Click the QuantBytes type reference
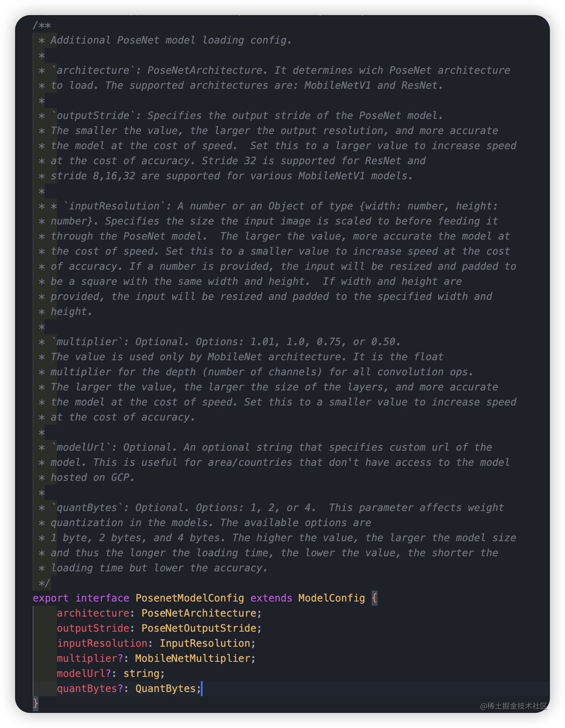This screenshot has height=728, width=565. tap(165, 688)
